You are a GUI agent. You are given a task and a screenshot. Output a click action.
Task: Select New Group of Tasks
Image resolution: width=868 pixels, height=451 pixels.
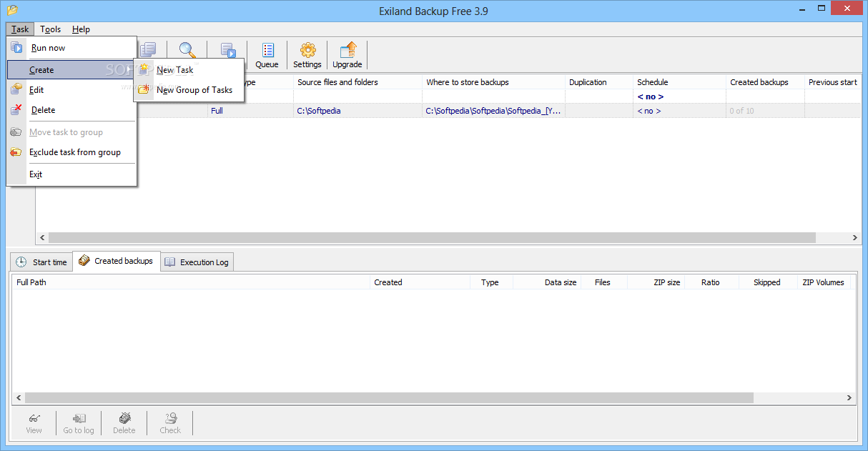189,90
